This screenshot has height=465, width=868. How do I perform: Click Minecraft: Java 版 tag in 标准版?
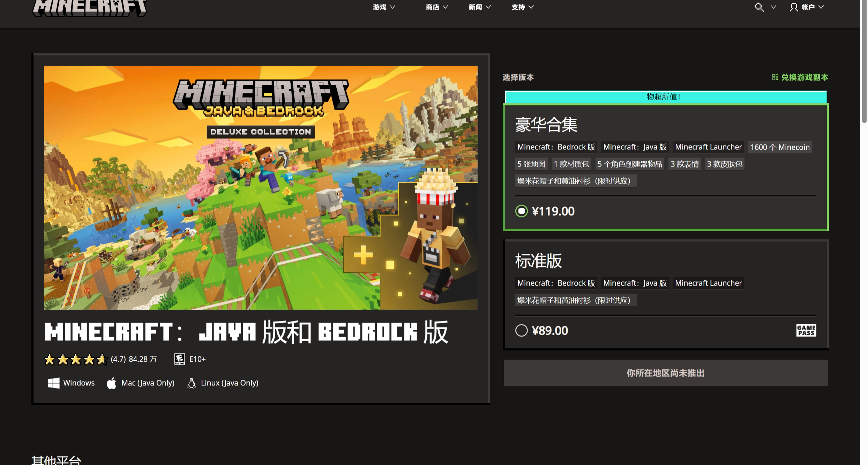coord(635,283)
